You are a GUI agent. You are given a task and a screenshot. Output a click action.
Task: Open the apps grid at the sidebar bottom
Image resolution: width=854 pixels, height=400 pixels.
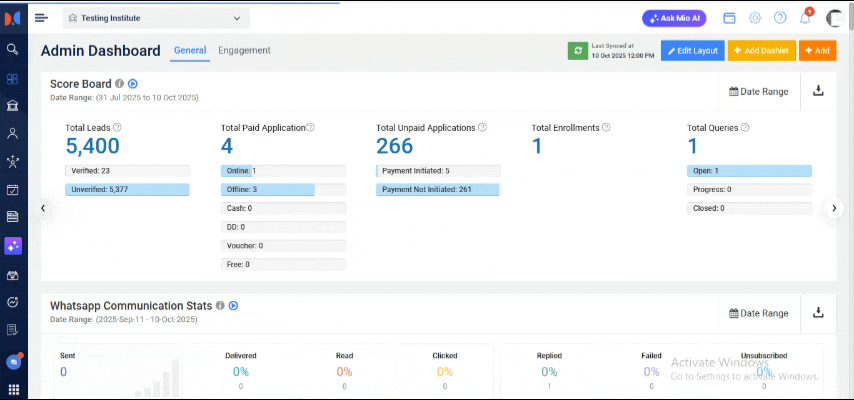tap(13, 389)
